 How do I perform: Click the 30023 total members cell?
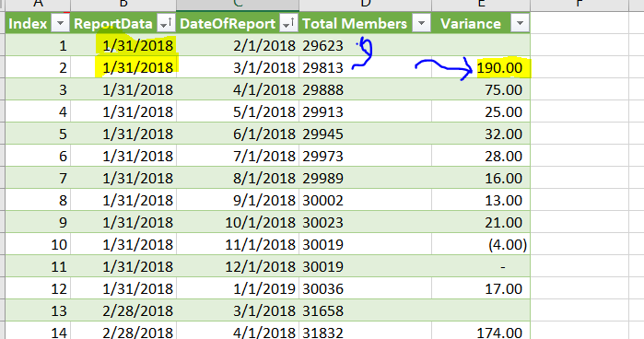pos(365,222)
